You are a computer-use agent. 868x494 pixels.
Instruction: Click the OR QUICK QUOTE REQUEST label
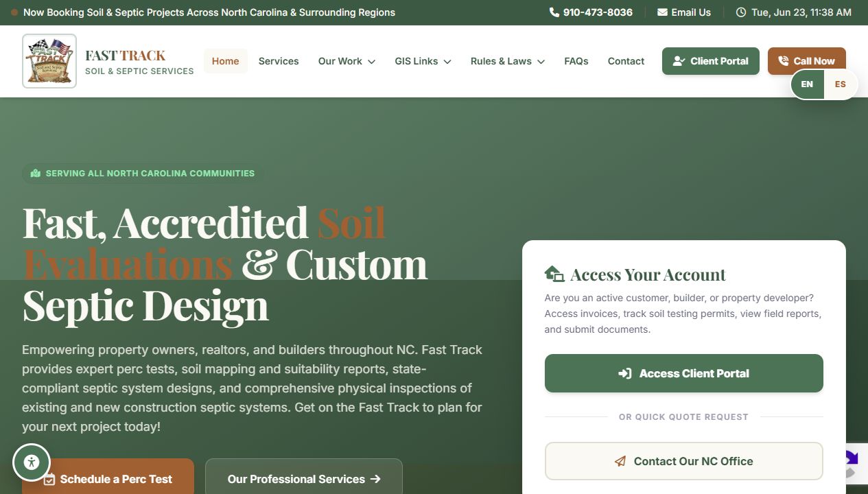pos(683,416)
